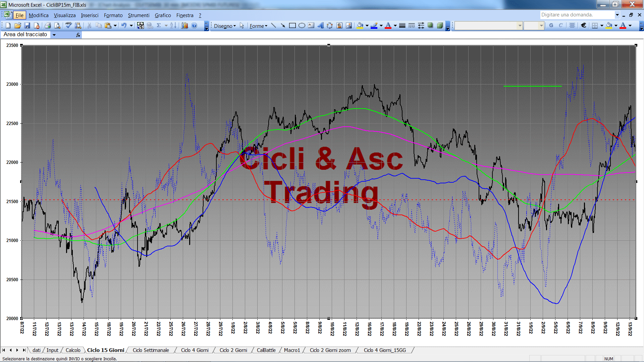
Task: Pick drawing Fill Color bucket
Action: click(360, 25)
